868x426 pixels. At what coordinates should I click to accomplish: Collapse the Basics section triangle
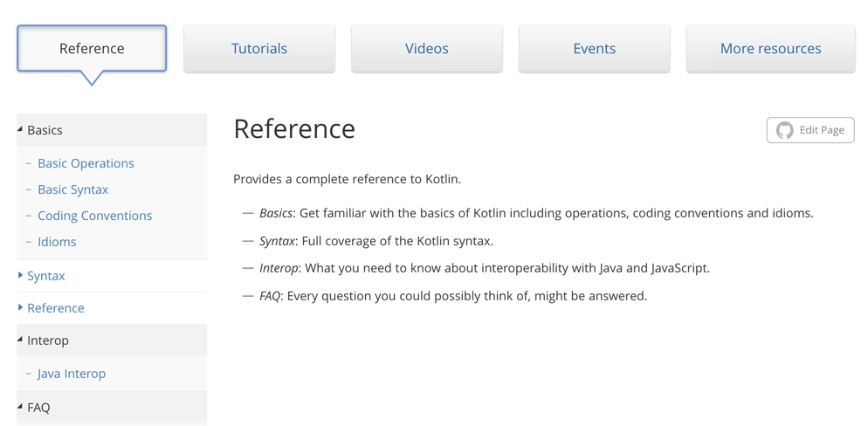20,129
